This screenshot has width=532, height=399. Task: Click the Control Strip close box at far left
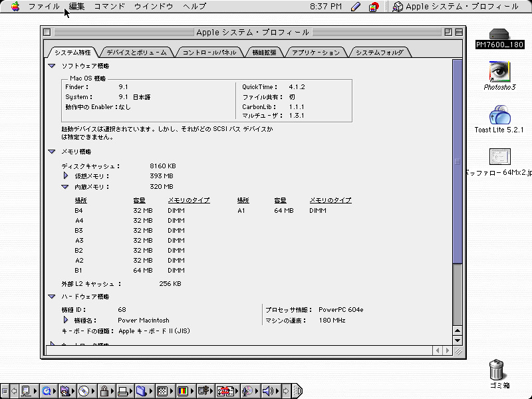click(x=5, y=391)
